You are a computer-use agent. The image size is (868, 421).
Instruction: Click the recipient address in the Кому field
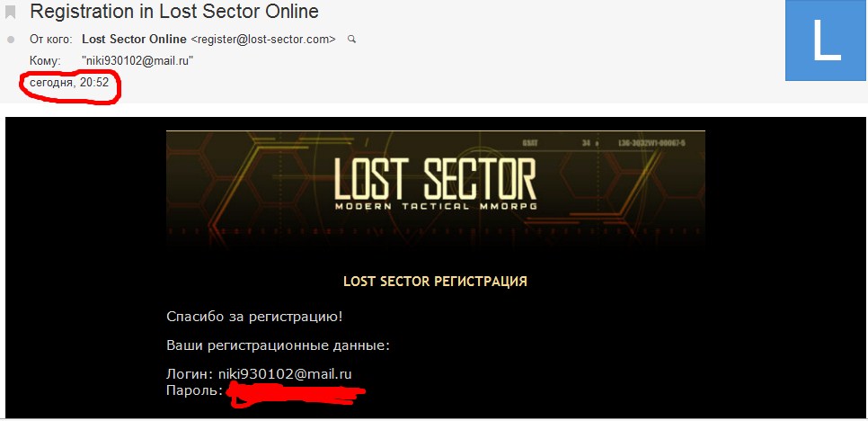click(137, 61)
